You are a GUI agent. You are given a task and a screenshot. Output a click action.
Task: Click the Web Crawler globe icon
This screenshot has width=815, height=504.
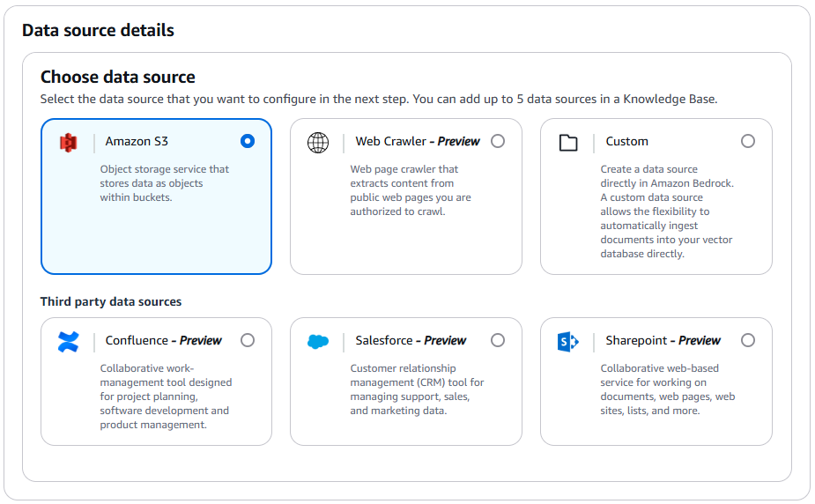pyautogui.click(x=318, y=143)
